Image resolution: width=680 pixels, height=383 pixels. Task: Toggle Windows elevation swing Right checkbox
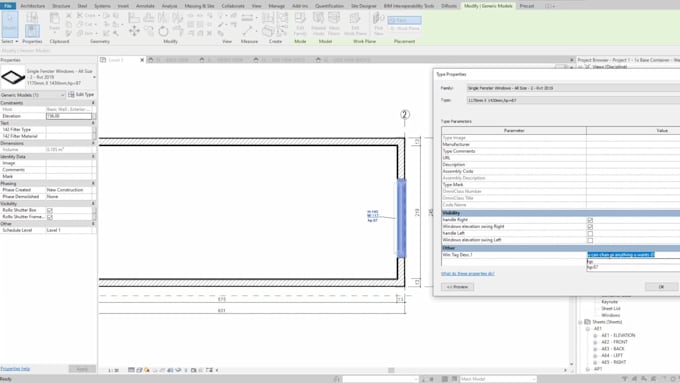tap(590, 227)
